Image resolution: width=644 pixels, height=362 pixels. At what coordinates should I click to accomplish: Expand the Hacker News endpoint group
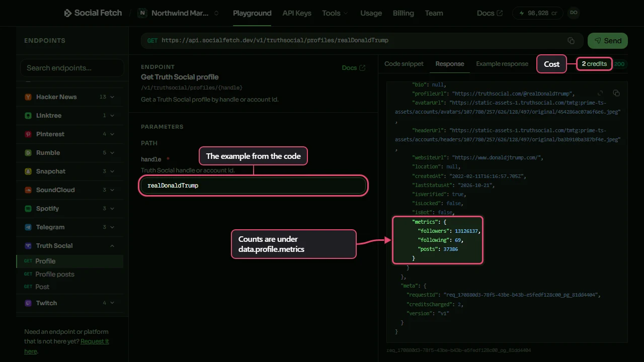pyautogui.click(x=70, y=97)
